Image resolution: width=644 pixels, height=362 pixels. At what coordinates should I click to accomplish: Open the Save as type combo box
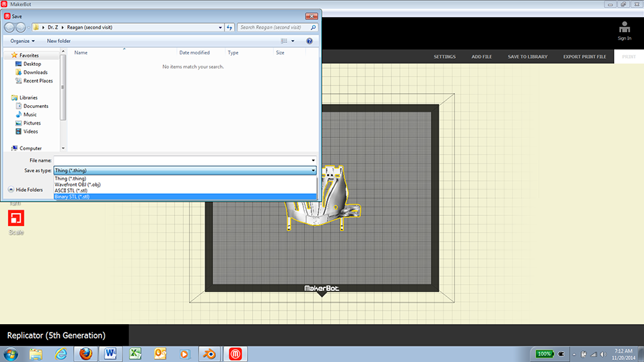185,170
